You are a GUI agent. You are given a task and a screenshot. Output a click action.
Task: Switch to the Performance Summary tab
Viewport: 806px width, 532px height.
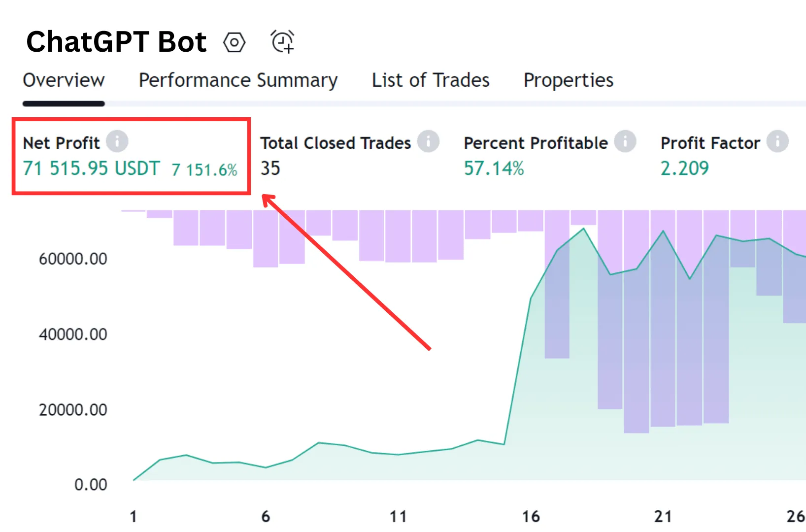click(238, 80)
